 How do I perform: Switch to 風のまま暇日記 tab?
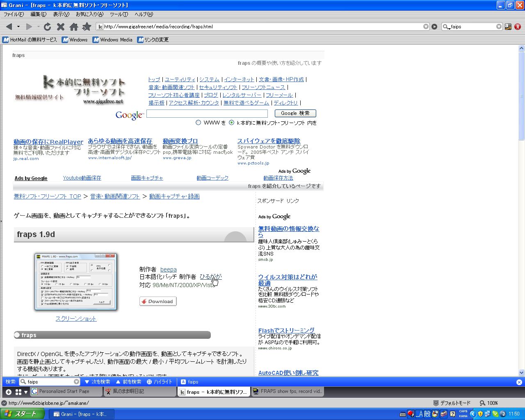(x=139, y=392)
